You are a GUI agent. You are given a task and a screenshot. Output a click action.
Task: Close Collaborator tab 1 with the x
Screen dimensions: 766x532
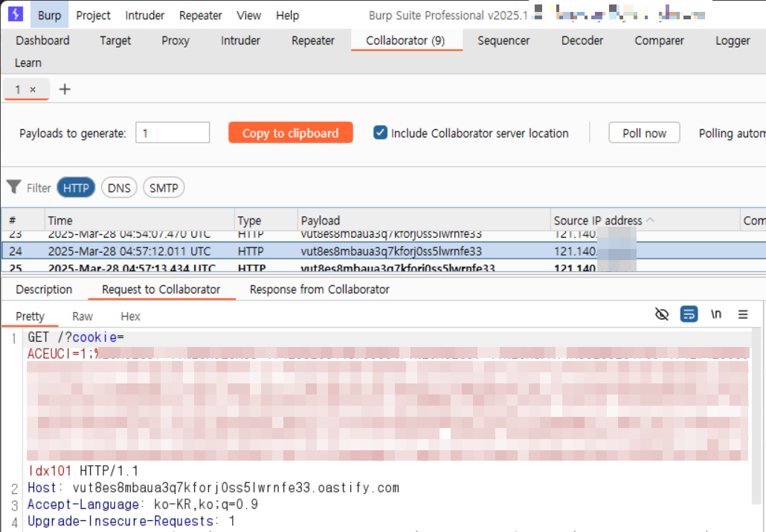point(33,90)
